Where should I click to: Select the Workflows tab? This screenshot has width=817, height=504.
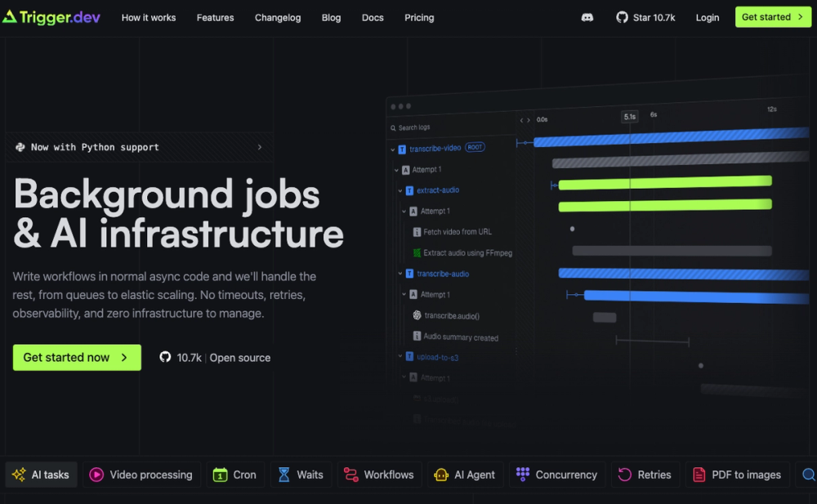coord(379,475)
